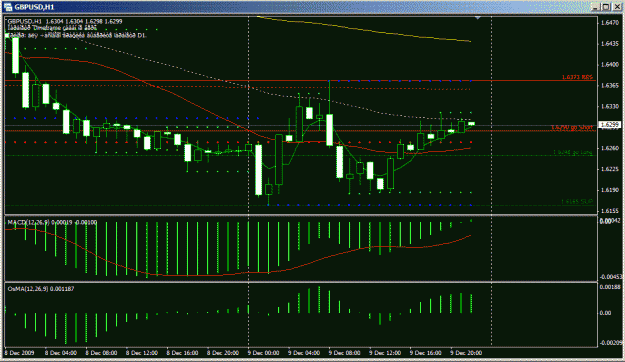This screenshot has width=625, height=362.
Task: Click the '9 Dec 16:00' time axis label
Action: (x=426, y=353)
